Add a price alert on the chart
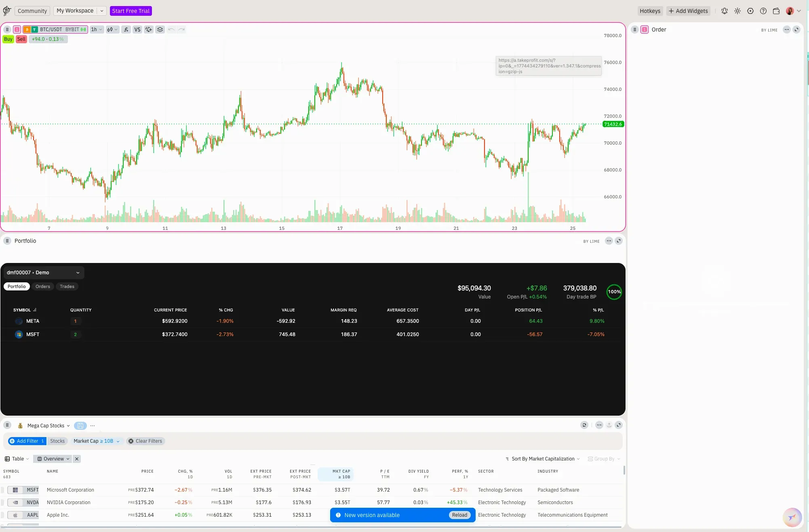The height and width of the screenshot is (532, 809). (x=149, y=29)
